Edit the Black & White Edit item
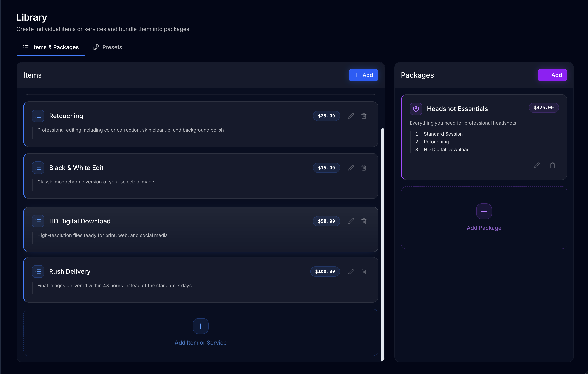The height and width of the screenshot is (374, 588). point(351,168)
